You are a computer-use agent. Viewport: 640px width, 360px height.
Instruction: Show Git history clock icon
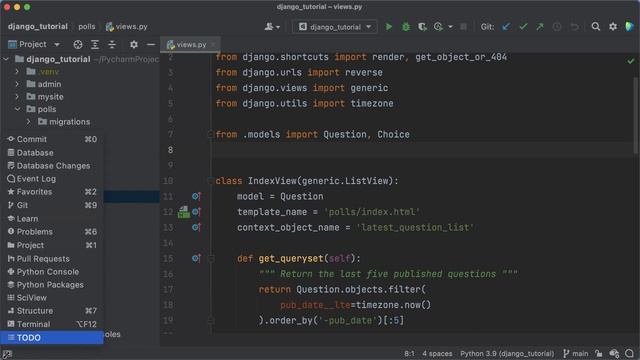(x=557, y=27)
